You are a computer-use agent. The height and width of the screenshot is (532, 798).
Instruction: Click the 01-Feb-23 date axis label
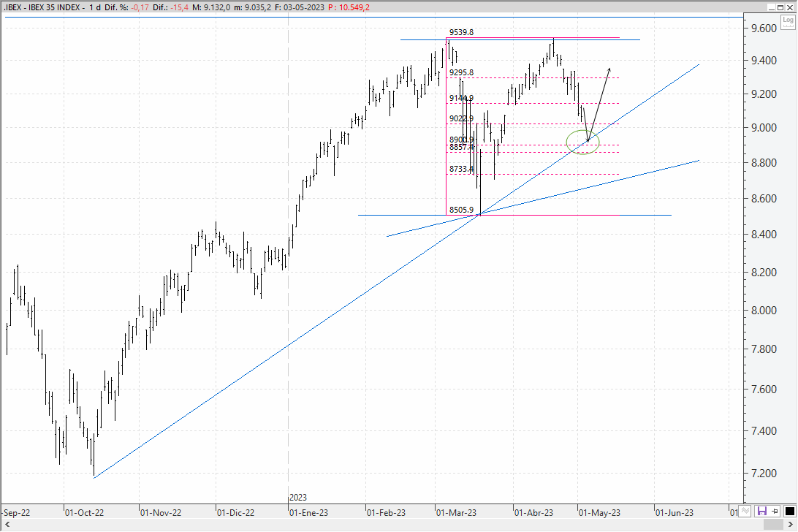coord(387,513)
